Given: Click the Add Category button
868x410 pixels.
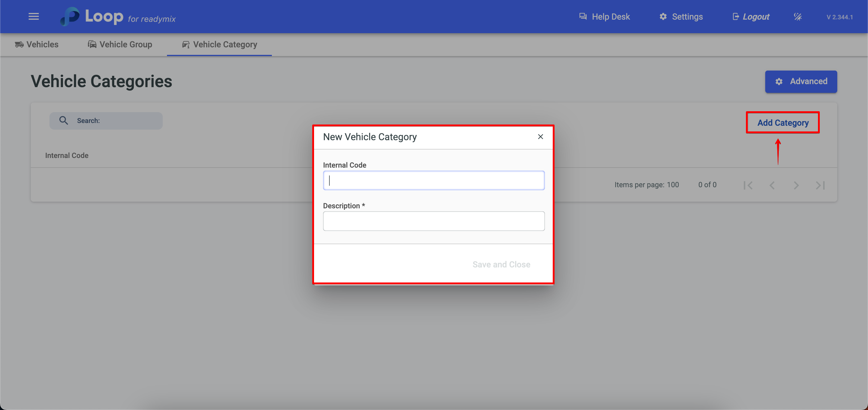Looking at the screenshot, I should [x=782, y=123].
